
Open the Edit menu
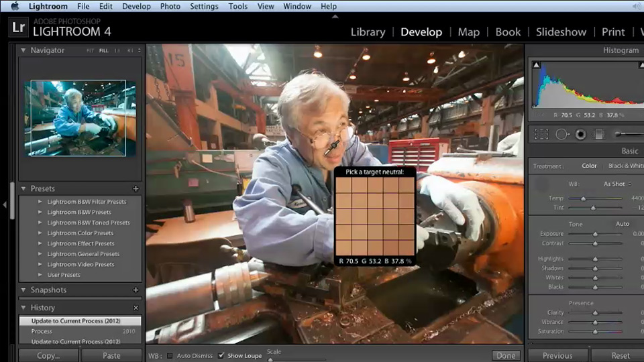click(105, 6)
